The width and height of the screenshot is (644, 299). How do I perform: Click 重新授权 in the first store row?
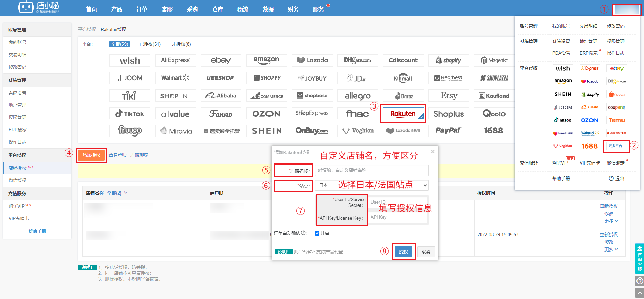click(x=609, y=206)
